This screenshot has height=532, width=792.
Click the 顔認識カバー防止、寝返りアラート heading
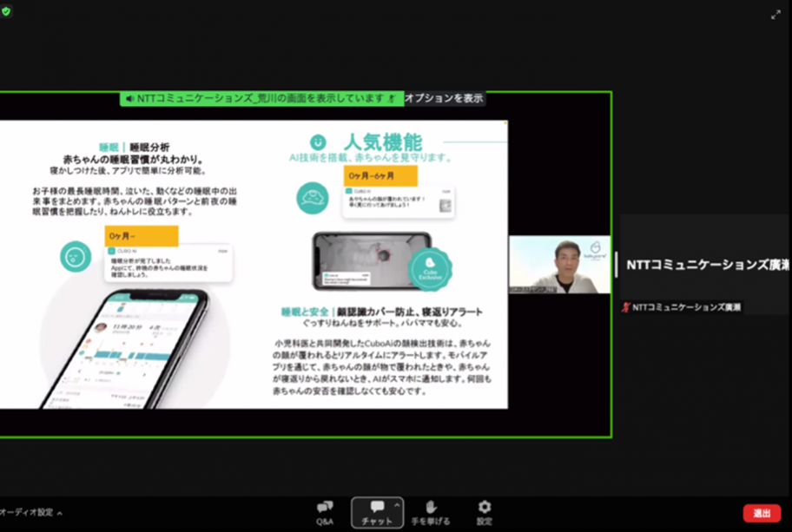(x=410, y=312)
